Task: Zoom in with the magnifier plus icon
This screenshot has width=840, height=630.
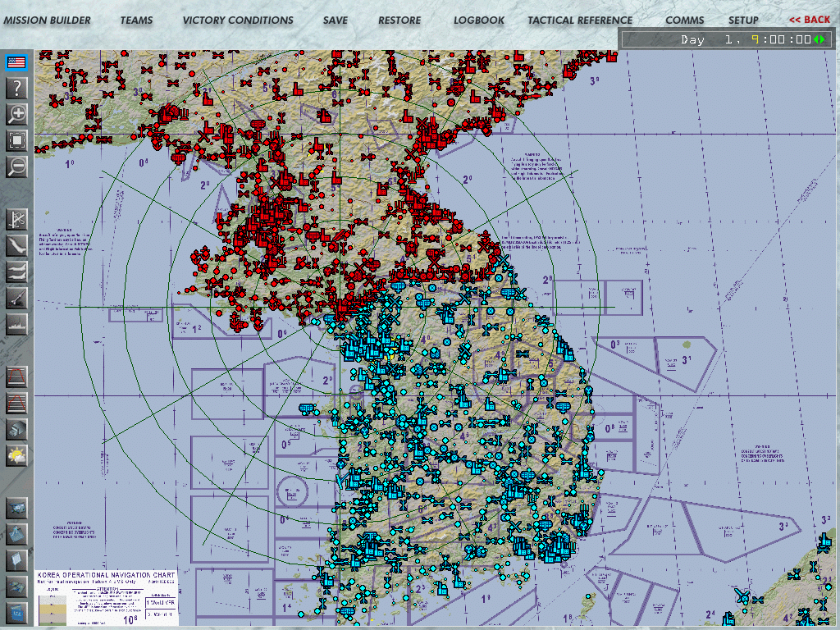Action: click(x=16, y=113)
